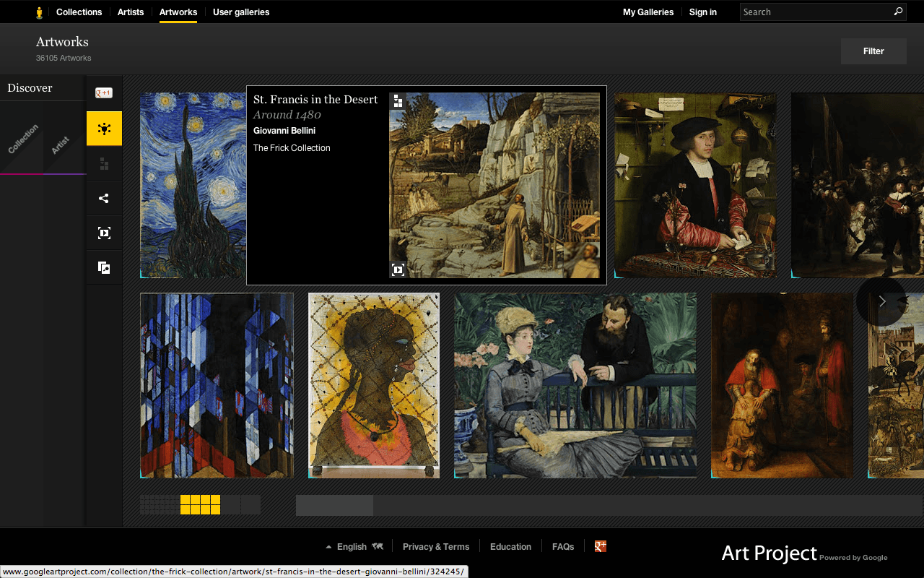Open Holbein merchant portrait thumbnail
Viewport: 924px width, 578px height.
pos(695,185)
